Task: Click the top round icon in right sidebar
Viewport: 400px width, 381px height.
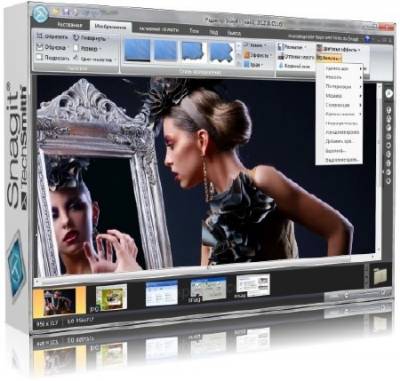Action: pyautogui.click(x=389, y=94)
